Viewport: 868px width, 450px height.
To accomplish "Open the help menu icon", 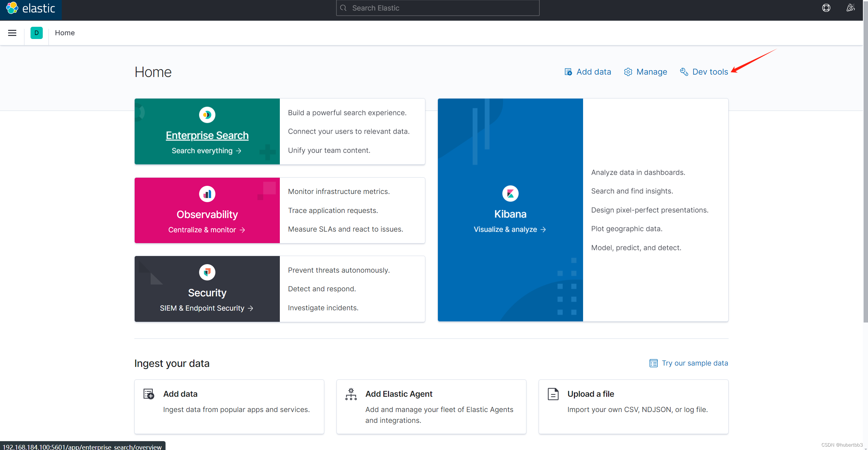I will 826,8.
